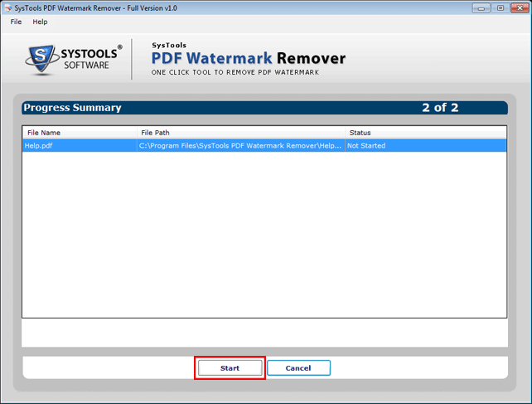The image size is (532, 404).
Task: Maximize the PDF Watermark Remover window
Action: (x=501, y=7)
